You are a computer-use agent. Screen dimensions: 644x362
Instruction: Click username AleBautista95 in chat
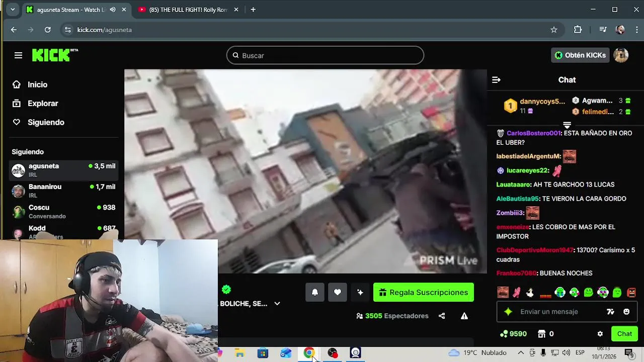point(518,199)
